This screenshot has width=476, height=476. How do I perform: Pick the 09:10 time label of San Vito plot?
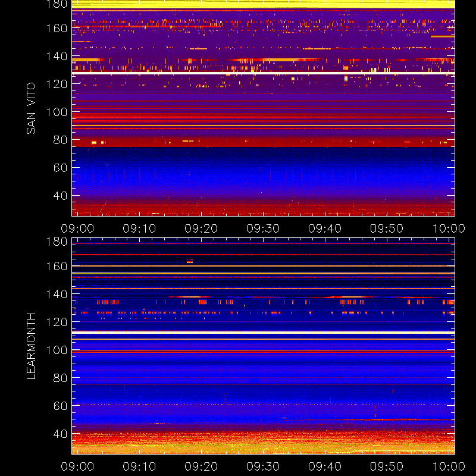139,228
